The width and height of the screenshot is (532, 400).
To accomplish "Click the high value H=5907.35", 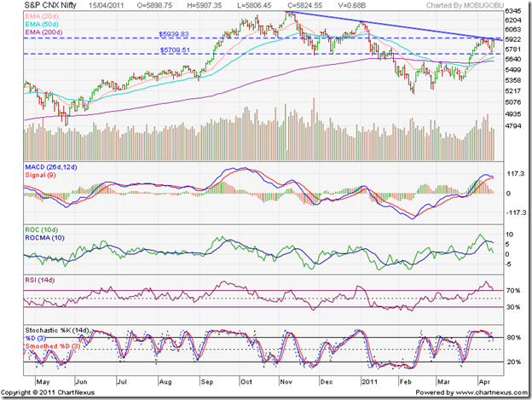I will [x=205, y=5].
